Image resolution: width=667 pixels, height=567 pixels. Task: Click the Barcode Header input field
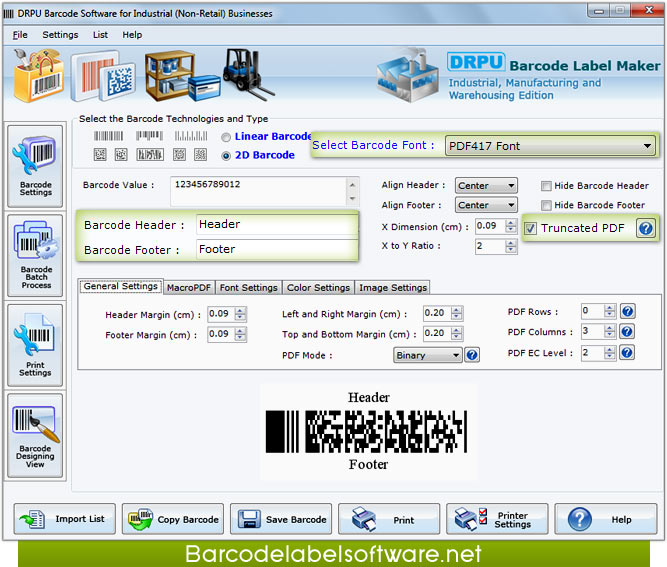pos(277,224)
